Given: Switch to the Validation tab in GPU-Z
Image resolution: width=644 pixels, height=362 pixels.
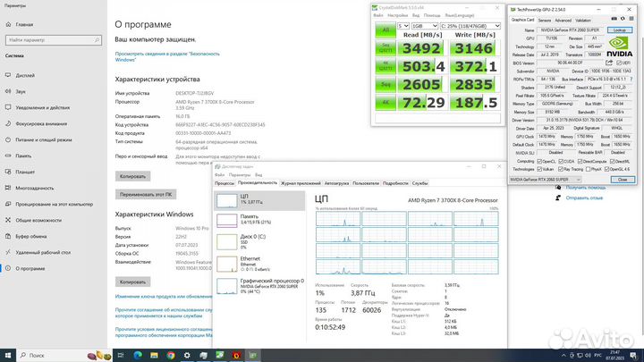Looking at the screenshot, I should tap(583, 20).
